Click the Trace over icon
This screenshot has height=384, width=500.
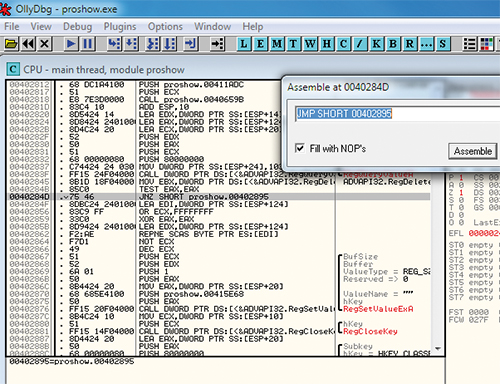coord(170,44)
